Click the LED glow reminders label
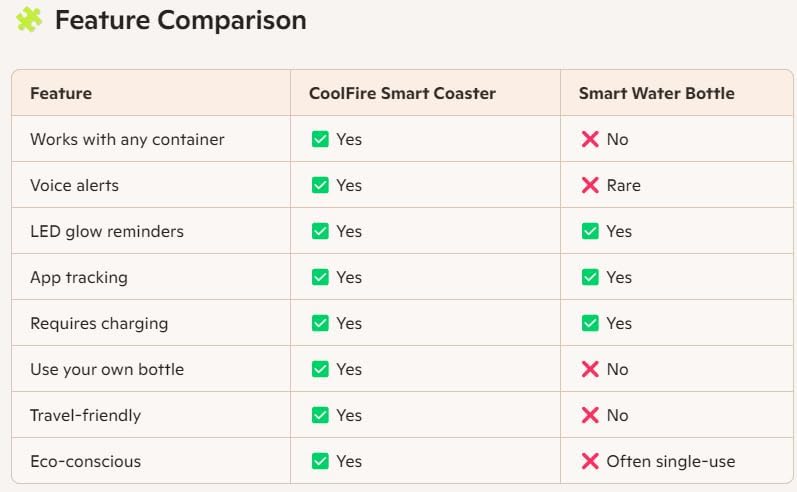 point(107,231)
